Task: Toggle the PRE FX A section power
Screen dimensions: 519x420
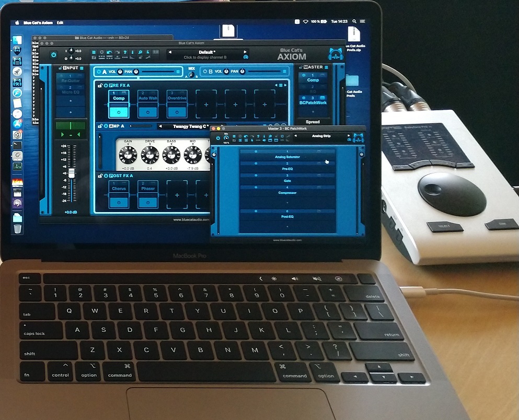Action: coord(106,85)
